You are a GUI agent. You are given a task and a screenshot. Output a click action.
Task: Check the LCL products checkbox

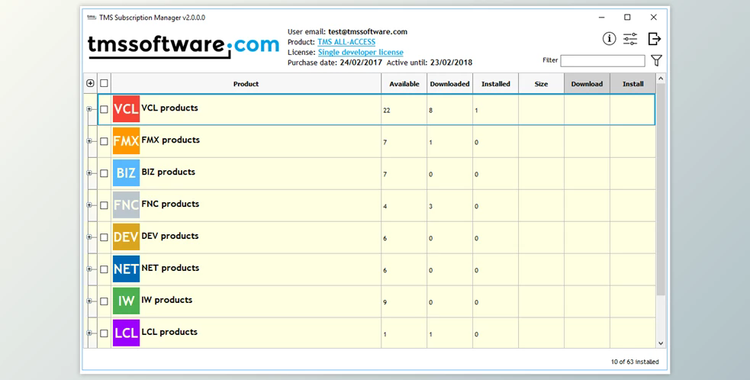click(104, 333)
